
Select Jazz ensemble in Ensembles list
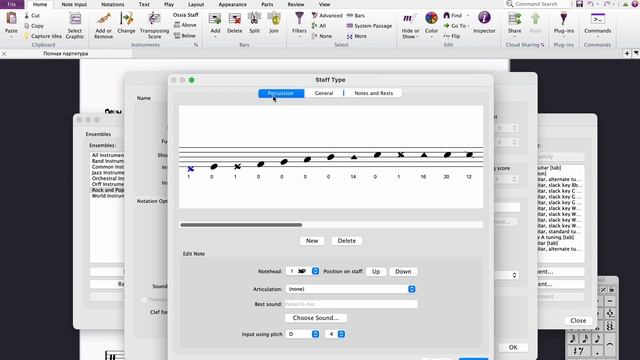(107, 173)
